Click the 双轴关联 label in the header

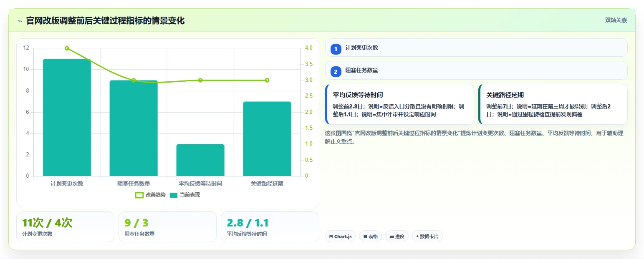click(616, 20)
